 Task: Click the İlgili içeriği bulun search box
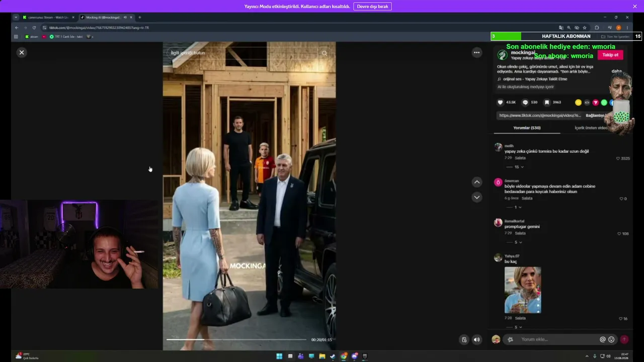244,53
